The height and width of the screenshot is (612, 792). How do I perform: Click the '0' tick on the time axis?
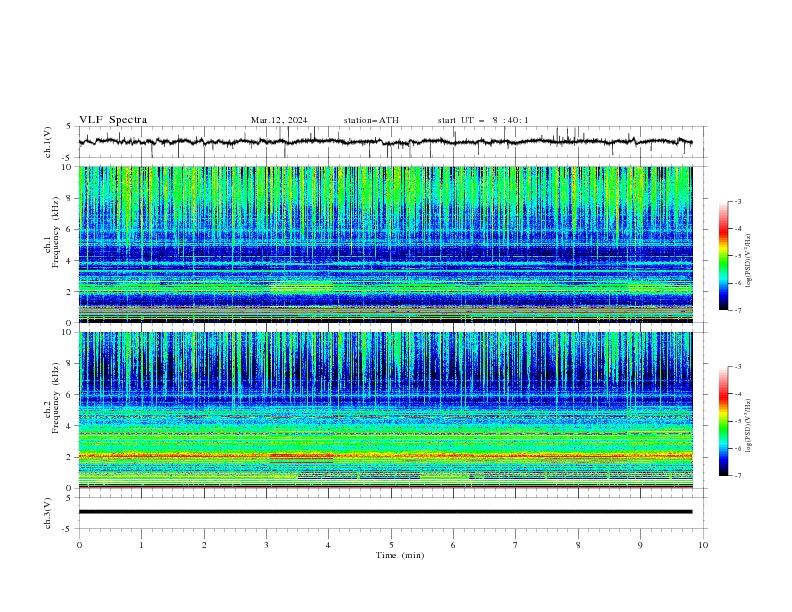pos(79,545)
